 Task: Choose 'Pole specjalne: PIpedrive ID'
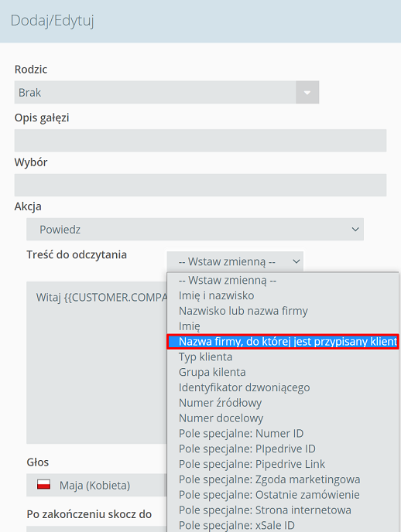pyautogui.click(x=283, y=448)
